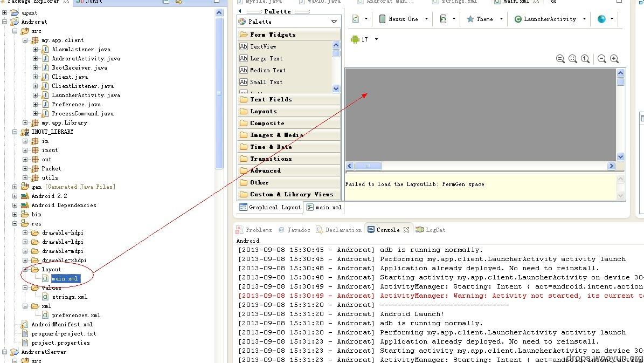Expand the drawable-hdpi folder
Screen dimensions: 644x363
25,233
